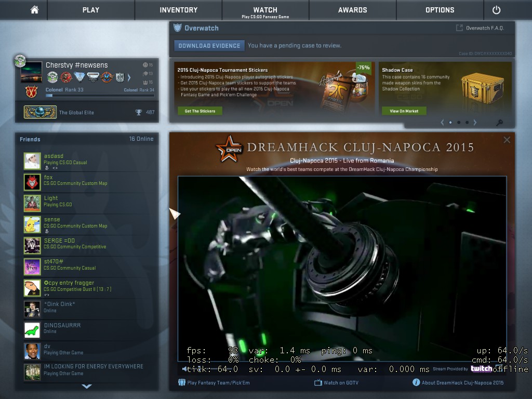Select the first banner page dot

click(x=450, y=123)
